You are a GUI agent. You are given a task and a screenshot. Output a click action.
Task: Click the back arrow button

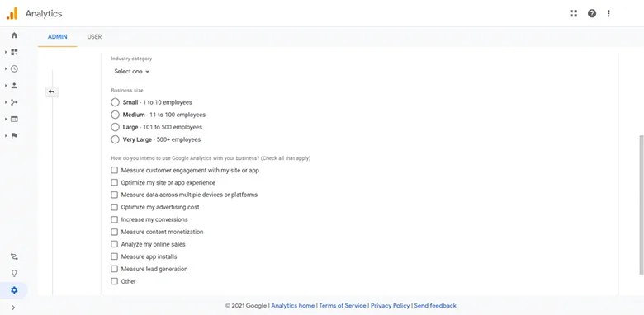coord(52,92)
